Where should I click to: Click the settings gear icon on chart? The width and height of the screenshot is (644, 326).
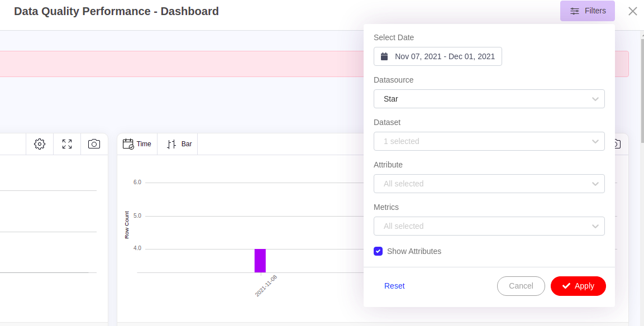39,144
